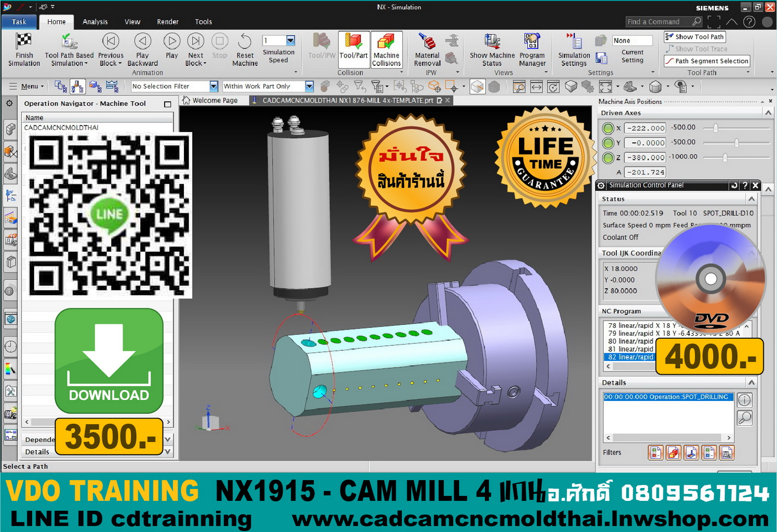777x532 pixels.
Task: Toggle Tool/Part collision checking
Action: pyautogui.click(x=353, y=42)
